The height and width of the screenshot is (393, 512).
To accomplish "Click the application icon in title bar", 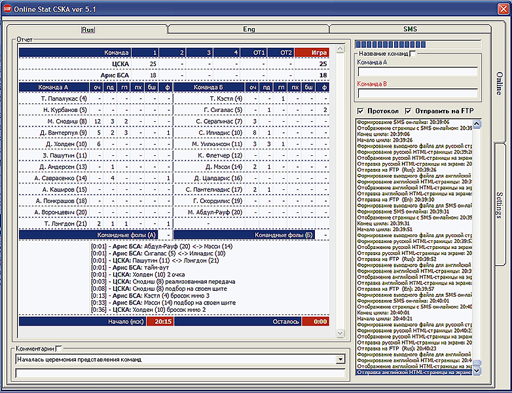I will click(x=7, y=9).
